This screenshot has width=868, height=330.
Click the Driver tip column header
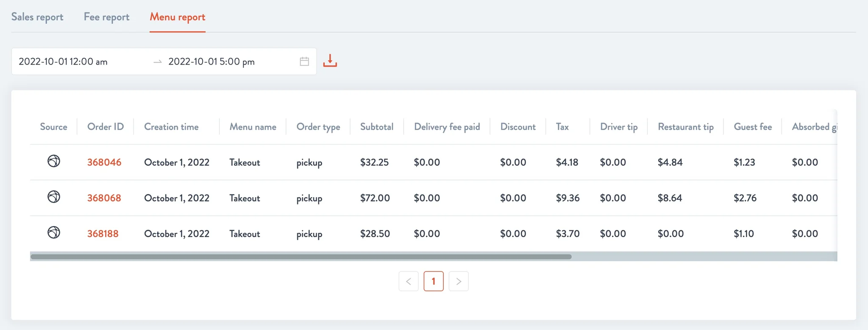coord(619,127)
